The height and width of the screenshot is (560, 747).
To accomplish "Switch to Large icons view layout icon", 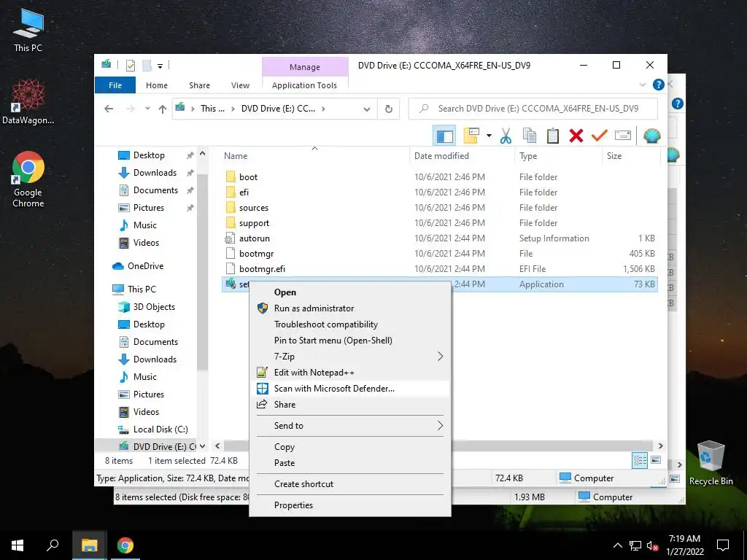I will 656,460.
